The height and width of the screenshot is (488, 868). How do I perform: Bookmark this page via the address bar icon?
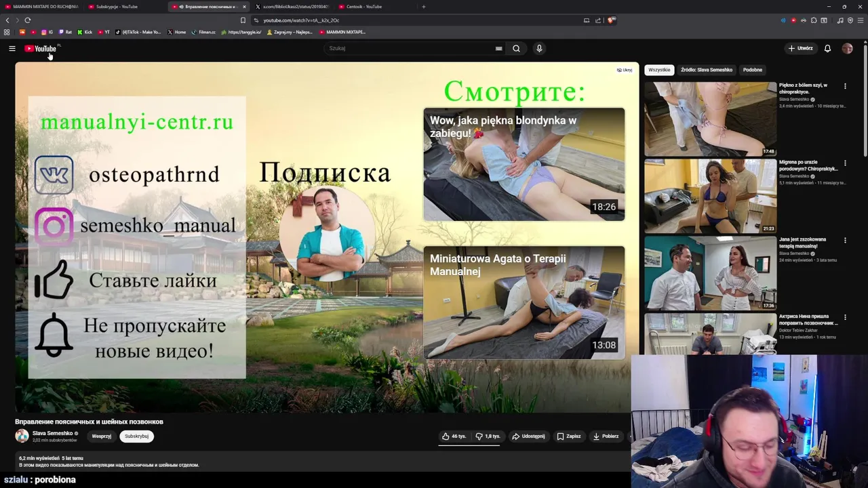243,20
